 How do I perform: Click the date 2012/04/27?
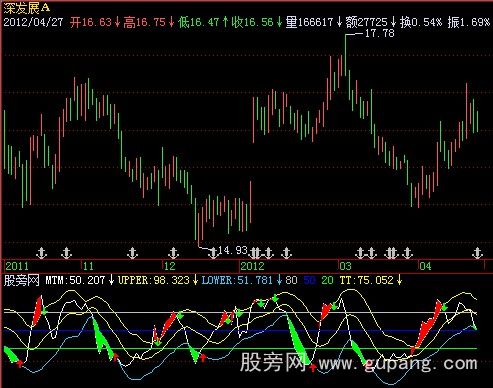tap(33, 22)
